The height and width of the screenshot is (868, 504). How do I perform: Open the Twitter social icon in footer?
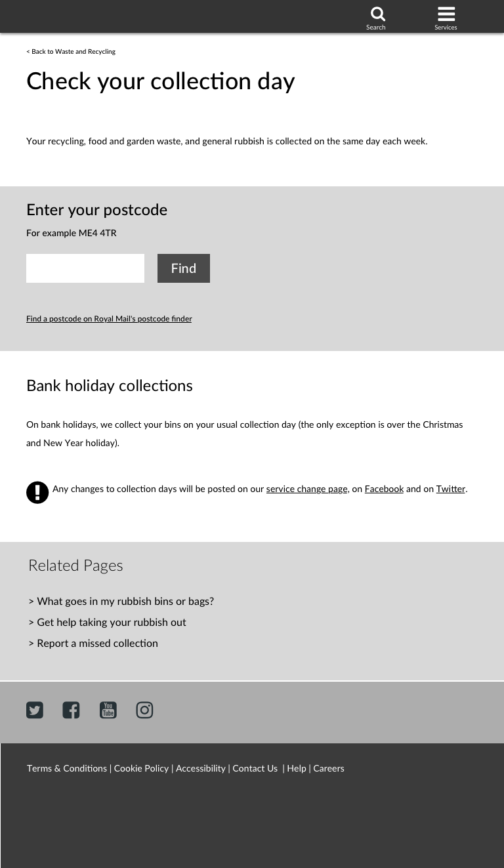pos(35,710)
